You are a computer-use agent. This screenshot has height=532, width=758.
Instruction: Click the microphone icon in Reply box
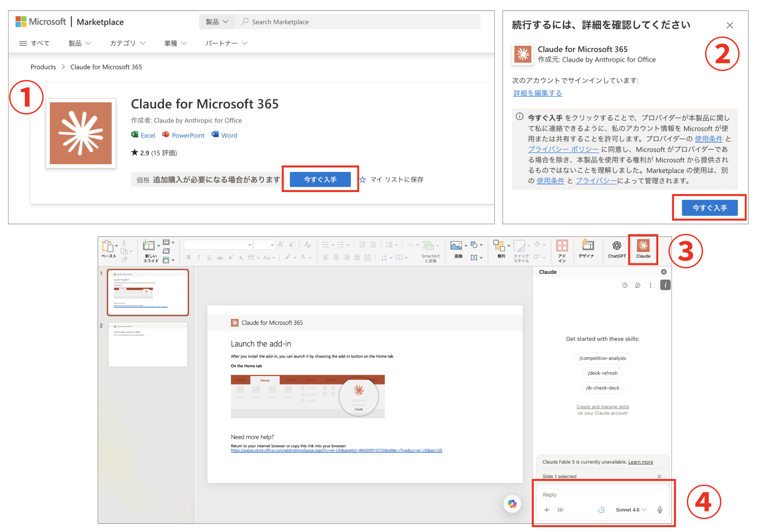tap(659, 510)
